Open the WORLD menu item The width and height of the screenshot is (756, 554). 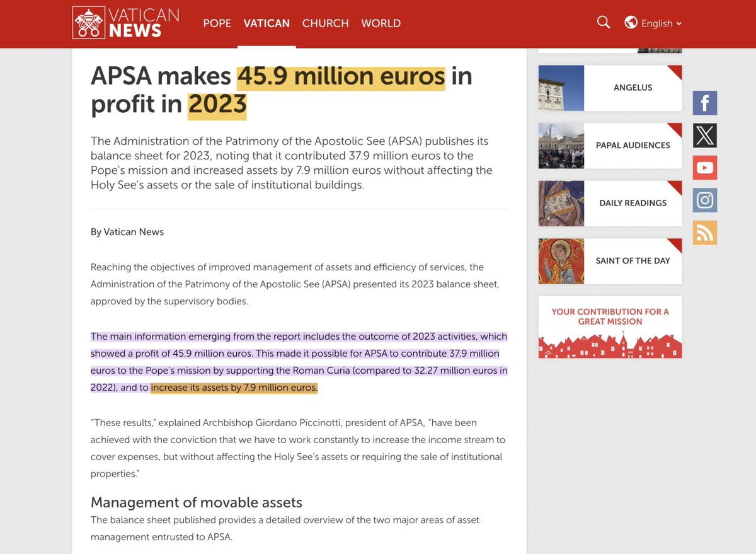(x=381, y=23)
